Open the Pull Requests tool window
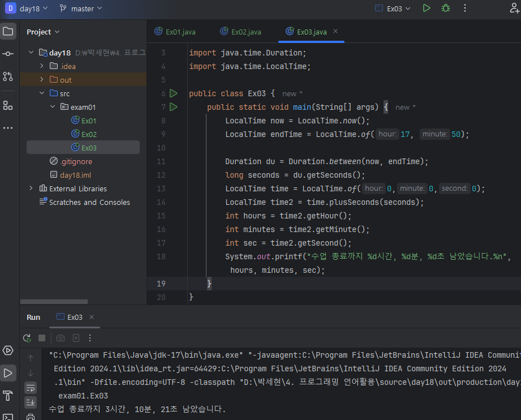521x420 pixels. pos(8,76)
